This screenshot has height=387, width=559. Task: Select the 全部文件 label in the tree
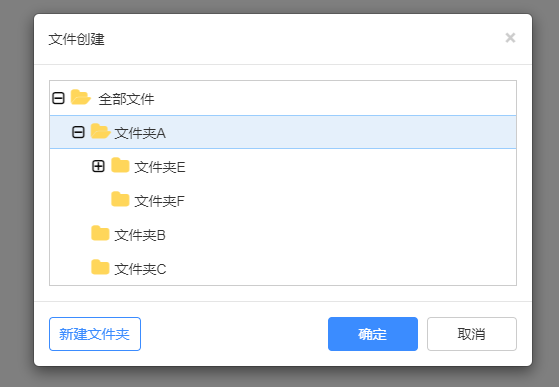click(126, 99)
